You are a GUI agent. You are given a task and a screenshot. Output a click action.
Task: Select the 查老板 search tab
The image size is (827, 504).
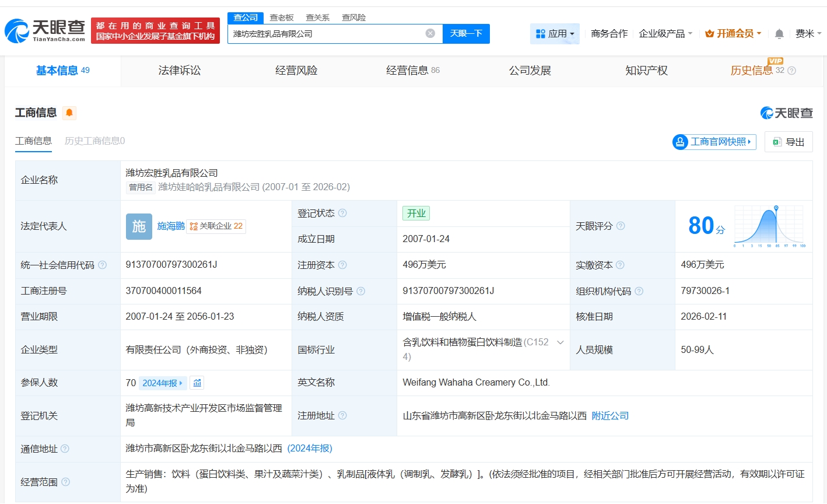(x=282, y=17)
